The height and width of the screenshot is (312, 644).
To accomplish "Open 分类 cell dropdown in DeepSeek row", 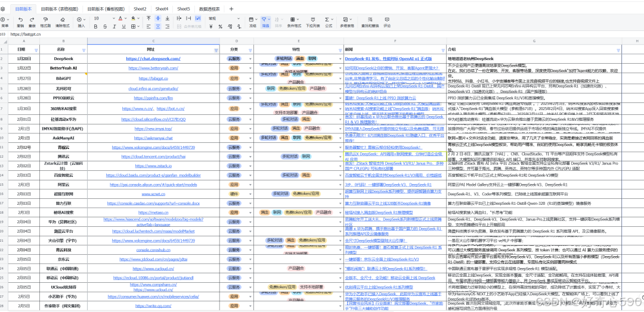I will click(250, 58).
